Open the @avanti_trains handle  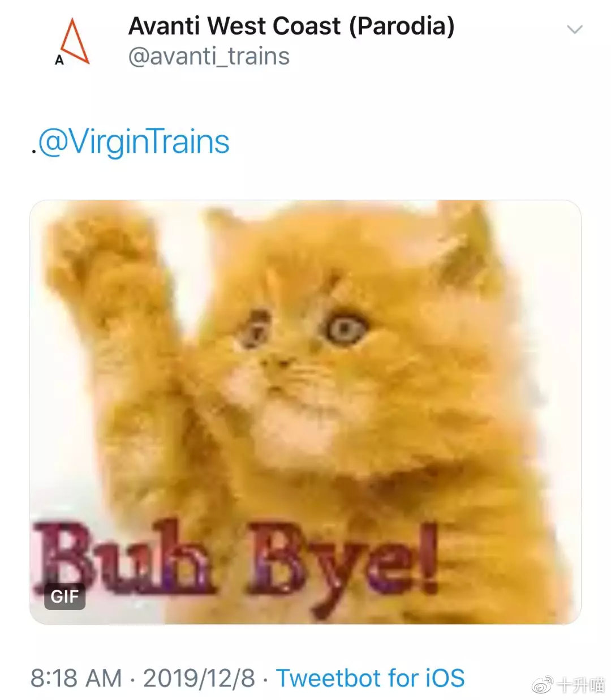[209, 57]
